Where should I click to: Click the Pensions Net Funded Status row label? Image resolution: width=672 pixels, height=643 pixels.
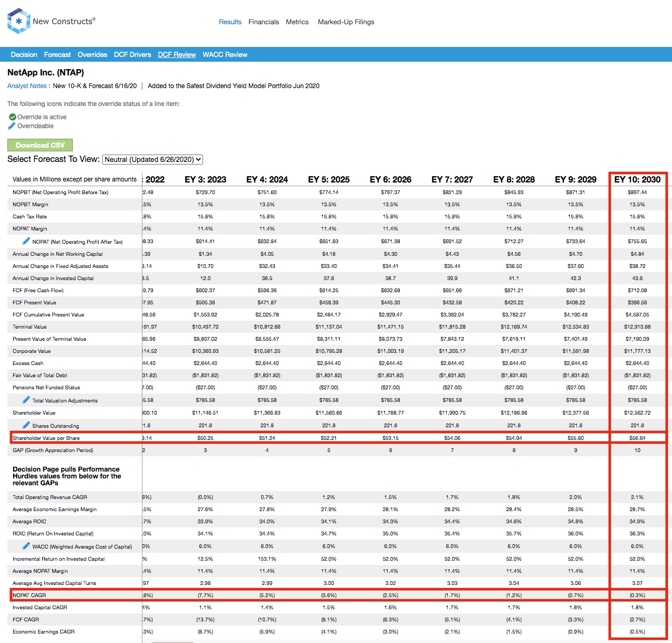tap(46, 388)
